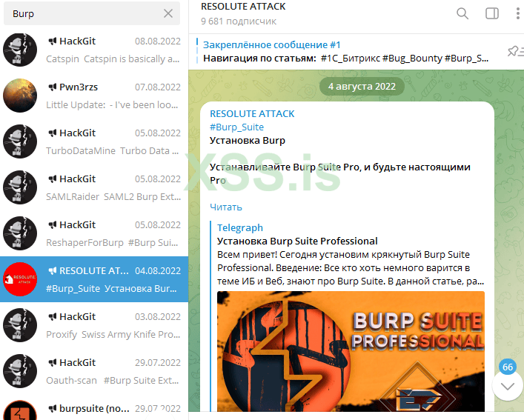524x420 pixels.
Task: Click the 9 681 подписчик subscriber count
Action: (239, 21)
